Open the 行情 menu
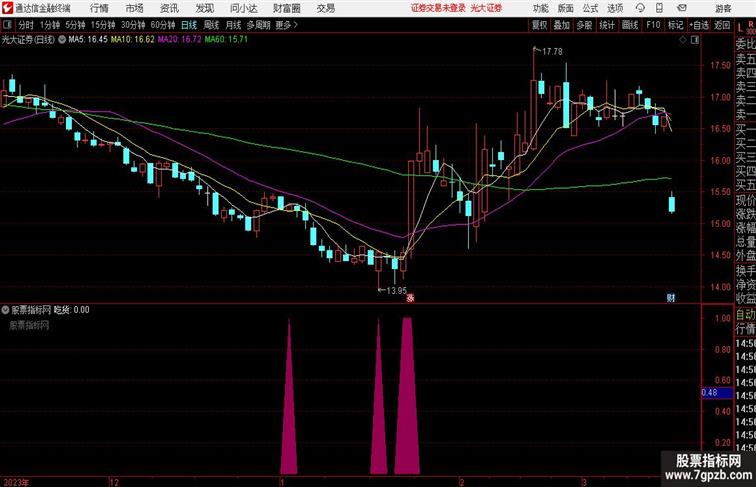This screenshot has height=487, width=756. [x=99, y=8]
